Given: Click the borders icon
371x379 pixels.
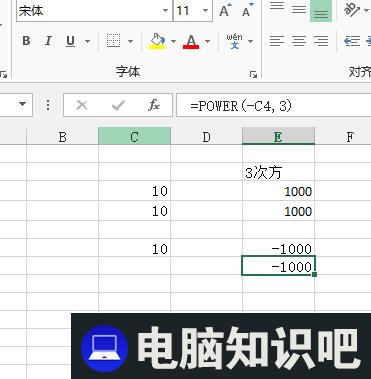Looking at the screenshot, I should point(113,41).
